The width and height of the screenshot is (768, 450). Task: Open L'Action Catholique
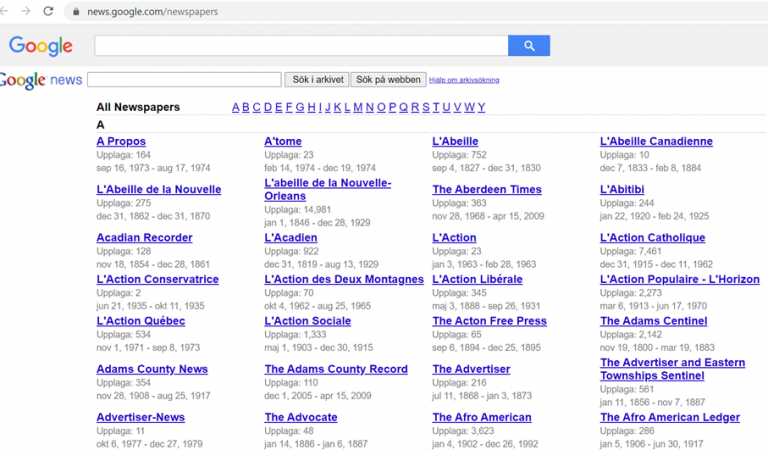pos(652,237)
